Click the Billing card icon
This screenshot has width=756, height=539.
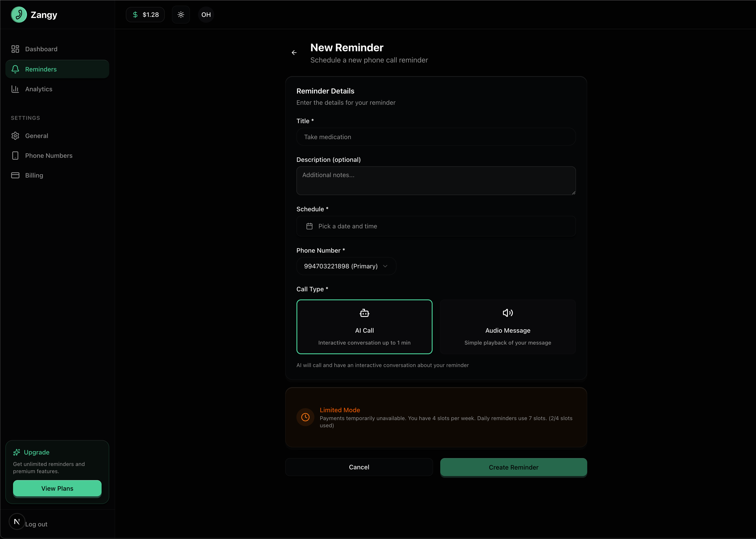pos(15,175)
